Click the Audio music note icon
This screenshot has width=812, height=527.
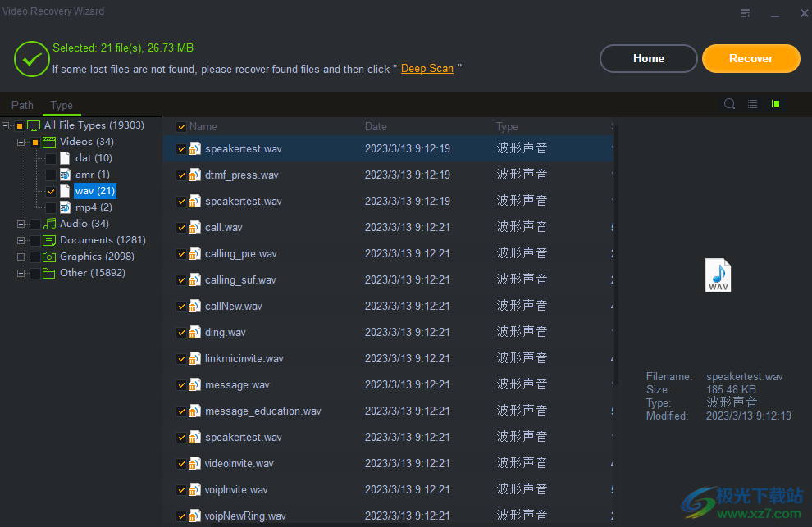(49, 224)
